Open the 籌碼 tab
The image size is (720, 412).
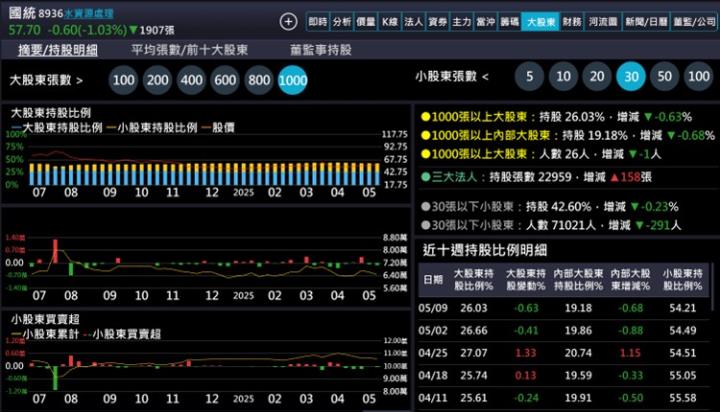(x=509, y=22)
